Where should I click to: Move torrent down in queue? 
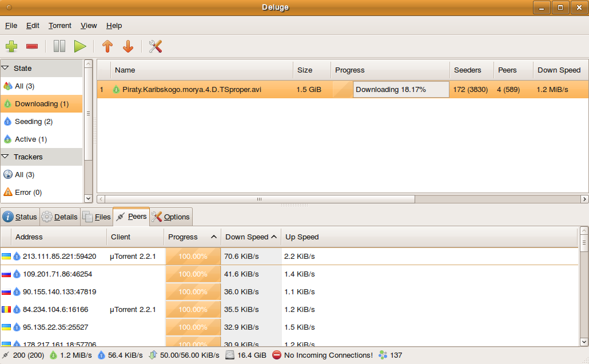128,46
